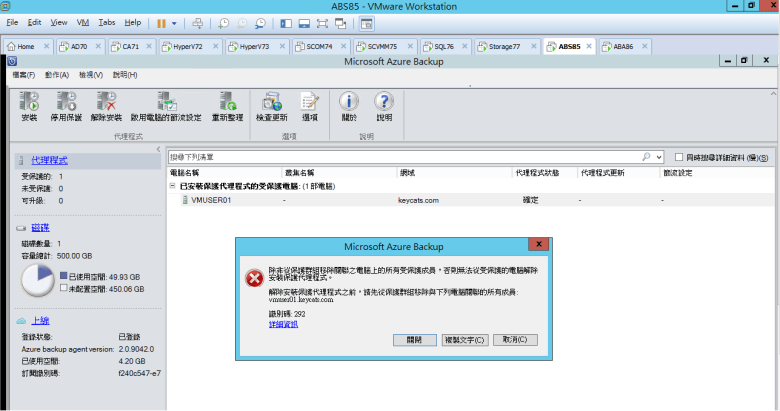
Task: Open the VMware power/pause dropdown arrow
Action: 175,22
